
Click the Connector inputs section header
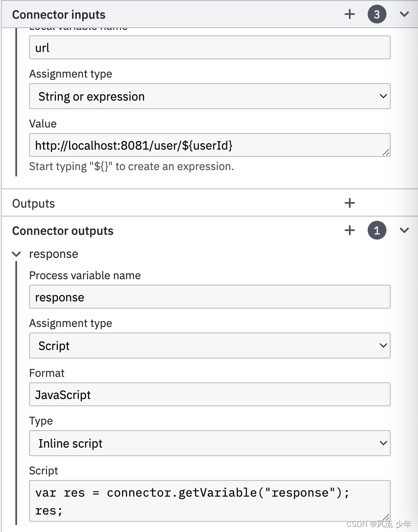click(x=59, y=14)
